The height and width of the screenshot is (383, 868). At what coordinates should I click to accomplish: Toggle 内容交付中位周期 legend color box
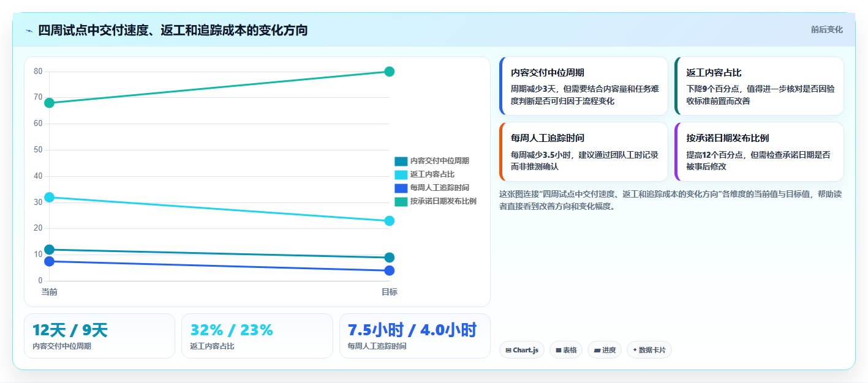pyautogui.click(x=401, y=161)
